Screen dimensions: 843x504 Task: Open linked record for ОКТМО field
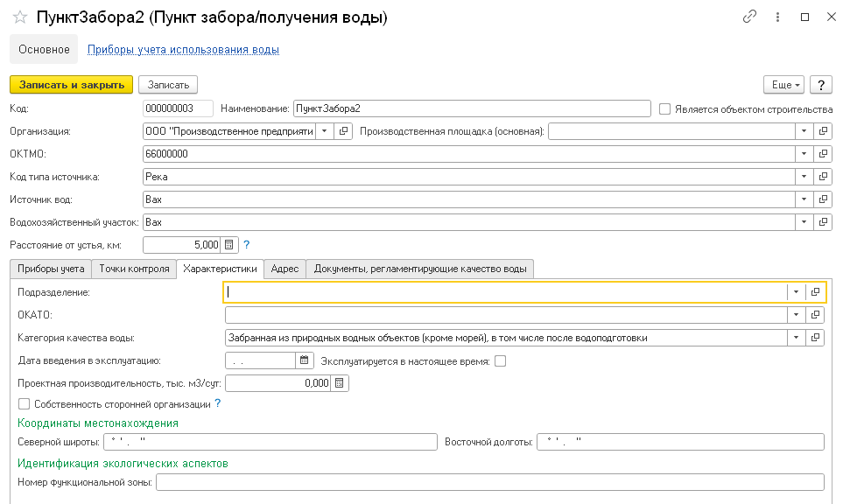823,154
